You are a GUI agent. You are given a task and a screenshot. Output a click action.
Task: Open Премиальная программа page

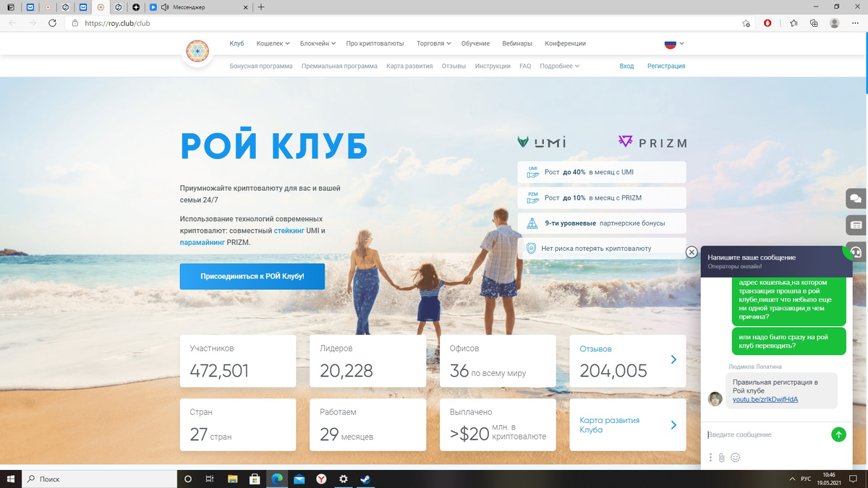[339, 66]
